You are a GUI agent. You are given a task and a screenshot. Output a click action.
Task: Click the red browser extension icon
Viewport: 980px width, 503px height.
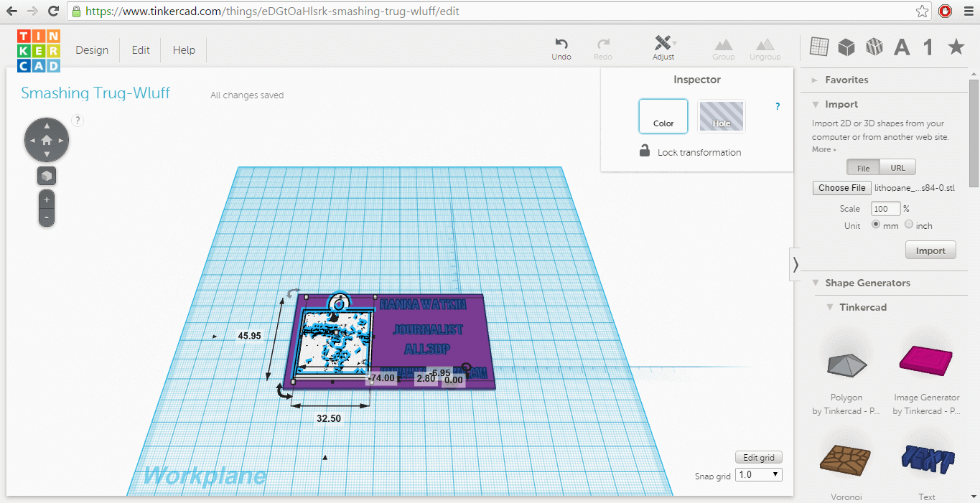(x=946, y=11)
